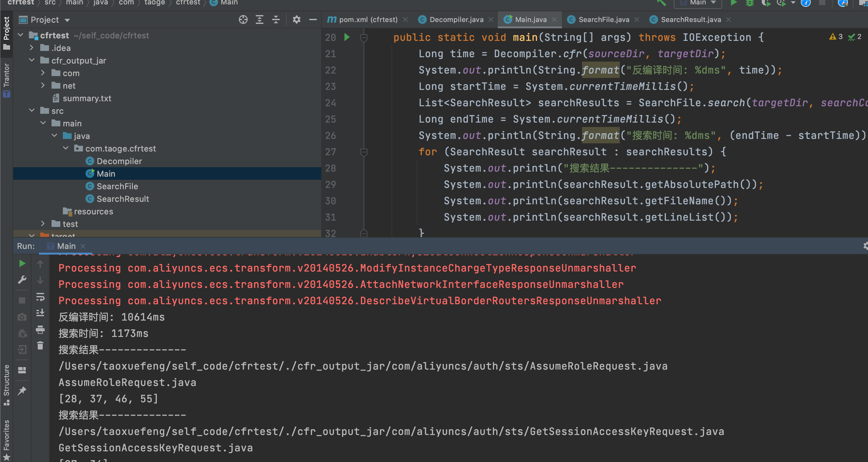This screenshot has height=462, width=868.
Task: Collapse the com.taoge.cfrtest package
Action: 66,148
